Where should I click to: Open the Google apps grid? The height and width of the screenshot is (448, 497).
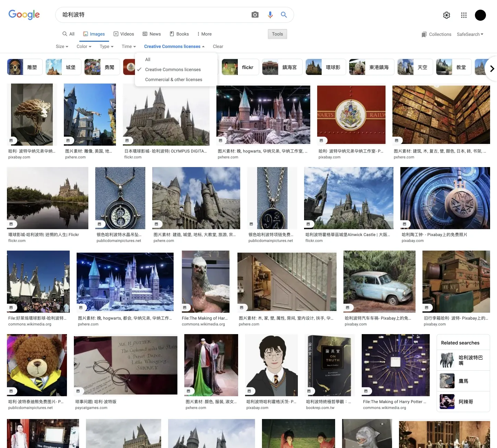point(464,15)
